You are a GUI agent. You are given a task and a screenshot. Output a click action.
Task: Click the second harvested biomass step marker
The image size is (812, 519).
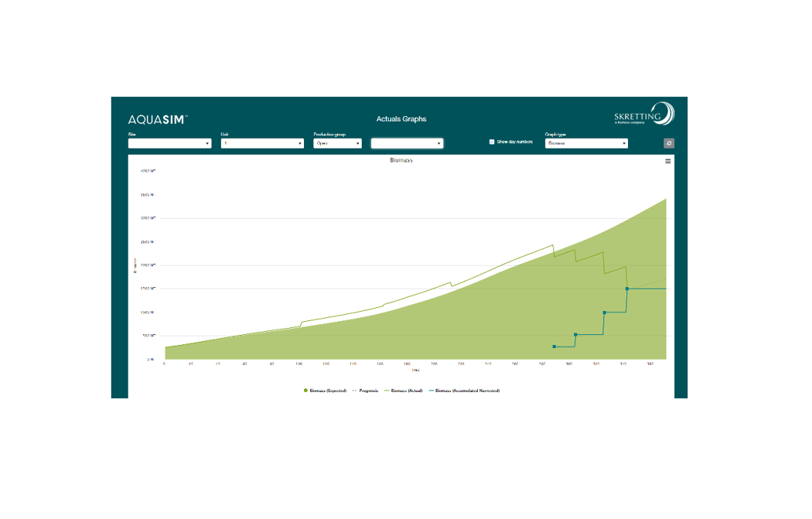pyautogui.click(x=575, y=335)
